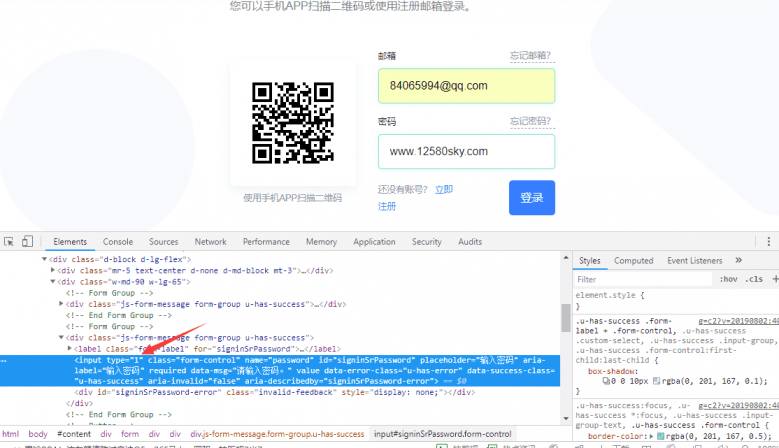Collapse the w-md-90 w-lg-65 div node
The image size is (779, 448).
click(53, 282)
